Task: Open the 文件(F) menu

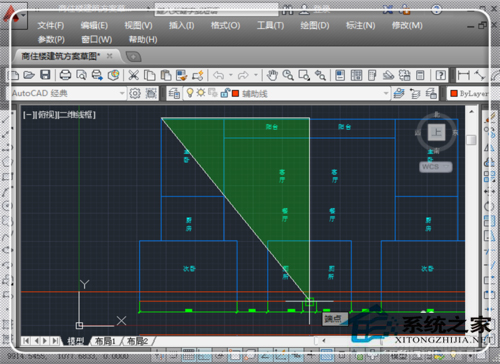Action: (x=50, y=25)
